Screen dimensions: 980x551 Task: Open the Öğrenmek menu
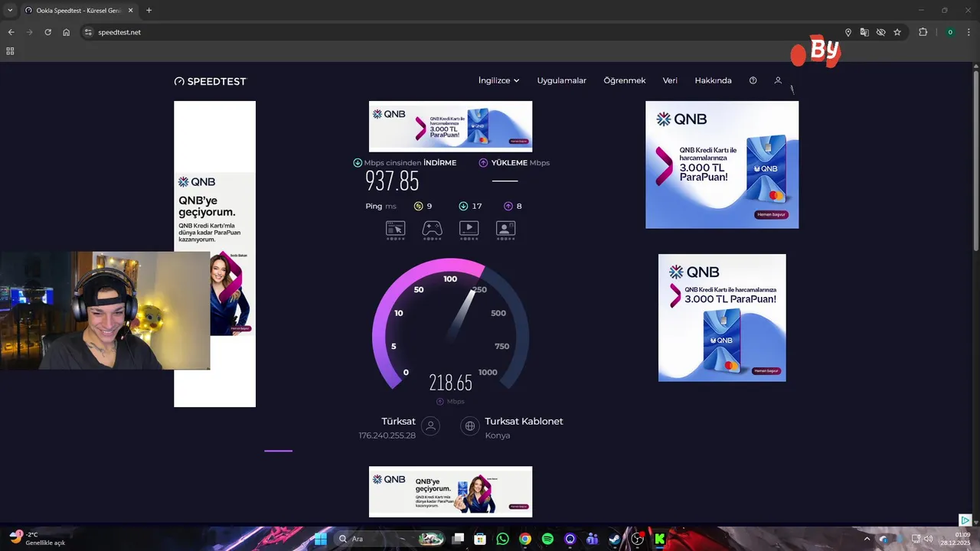pos(625,80)
